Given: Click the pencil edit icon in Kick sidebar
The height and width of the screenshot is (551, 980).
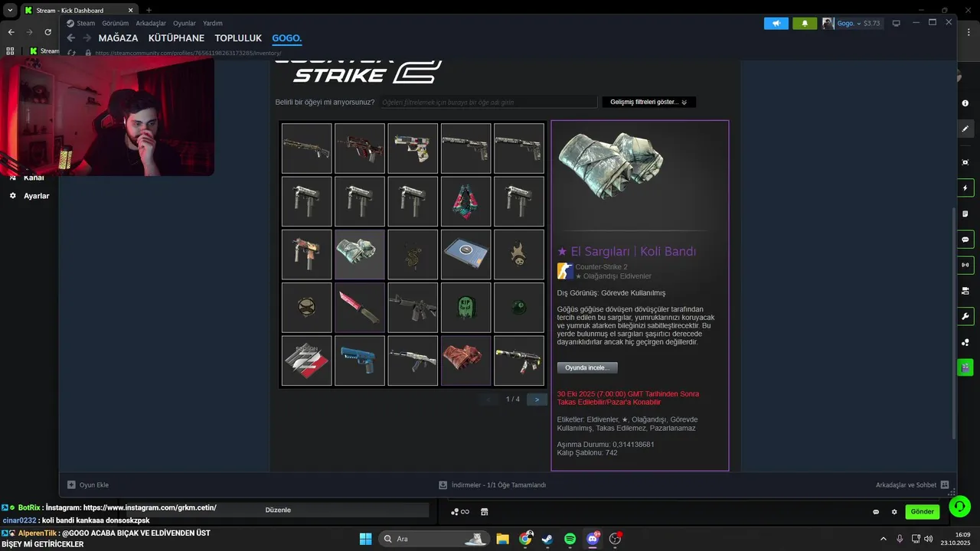Looking at the screenshot, I should [965, 129].
